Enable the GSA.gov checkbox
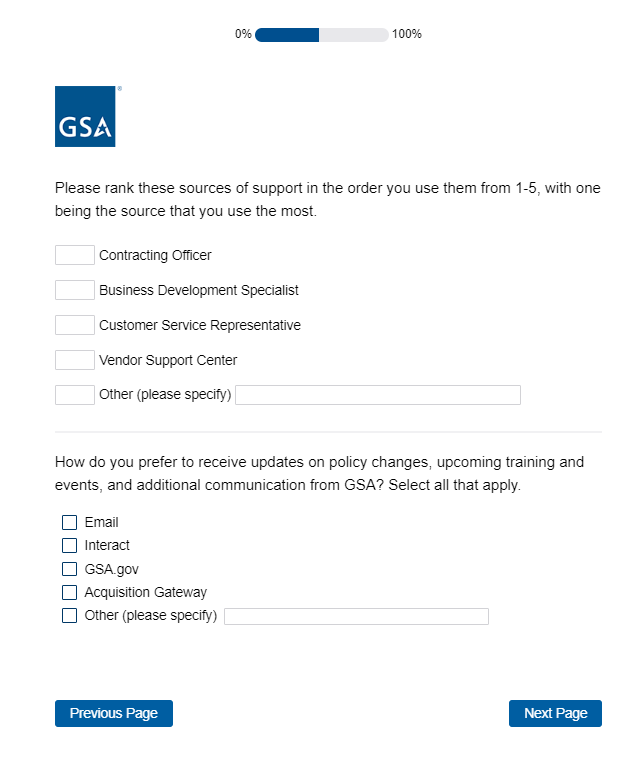This screenshot has width=643, height=774. [x=69, y=569]
